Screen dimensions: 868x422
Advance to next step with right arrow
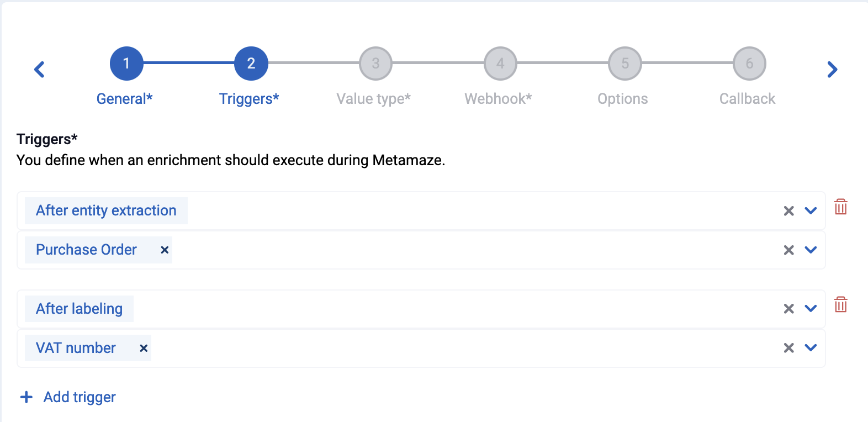(832, 70)
